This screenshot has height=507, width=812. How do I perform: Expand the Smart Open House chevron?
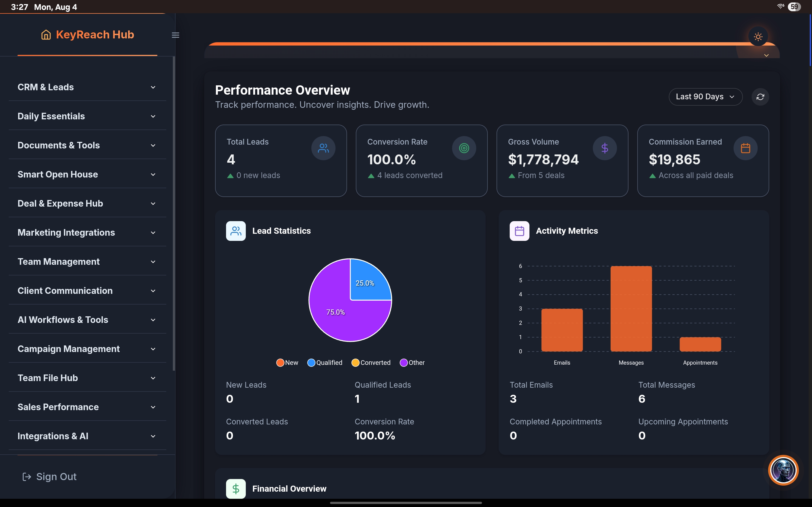tap(153, 174)
